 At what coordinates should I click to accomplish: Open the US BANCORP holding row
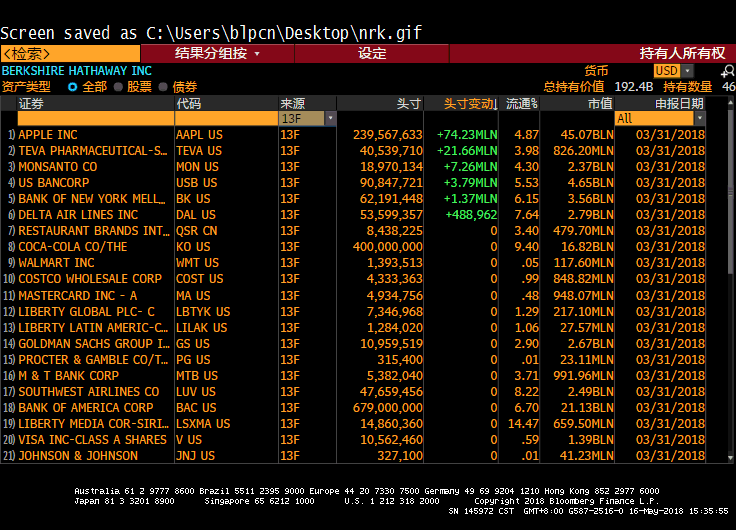(353, 183)
